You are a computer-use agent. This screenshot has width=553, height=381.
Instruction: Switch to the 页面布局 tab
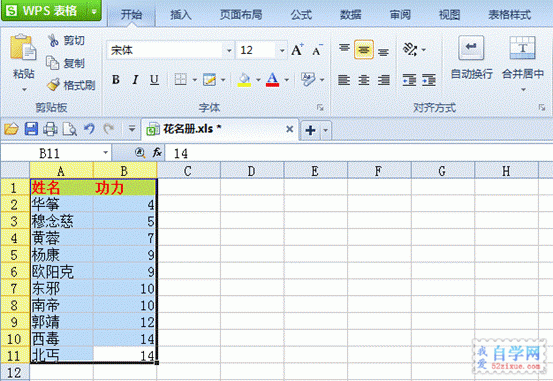(241, 15)
